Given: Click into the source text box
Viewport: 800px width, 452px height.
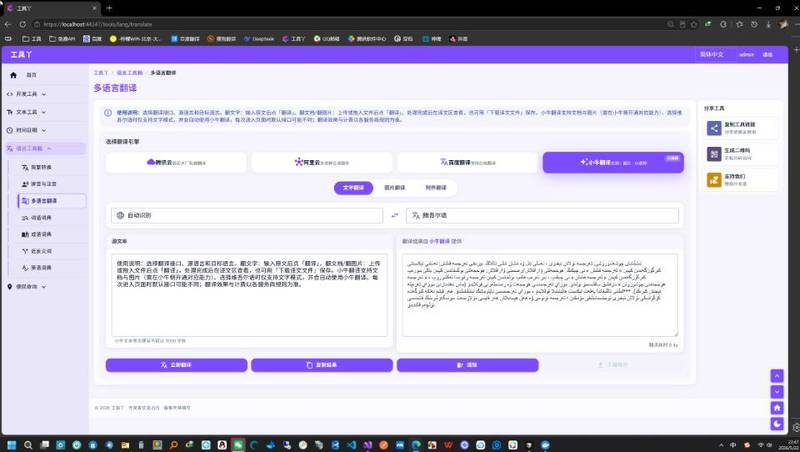Looking at the screenshot, I should 249,295.
